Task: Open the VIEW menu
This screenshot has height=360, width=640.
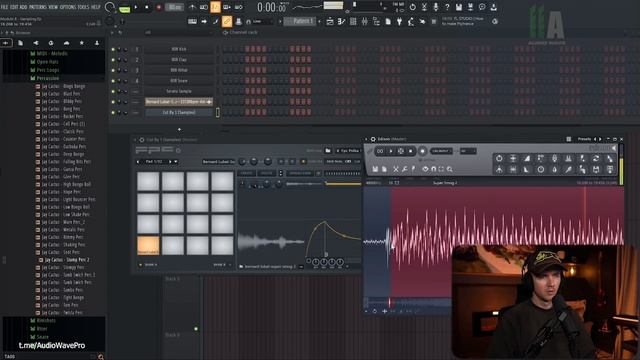Action: (x=53, y=7)
